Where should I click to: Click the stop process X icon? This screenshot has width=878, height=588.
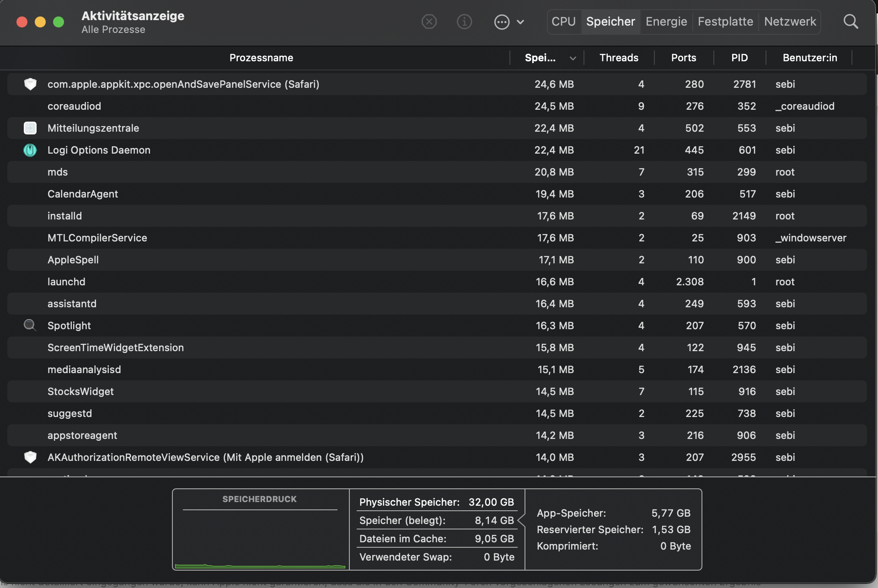click(429, 21)
